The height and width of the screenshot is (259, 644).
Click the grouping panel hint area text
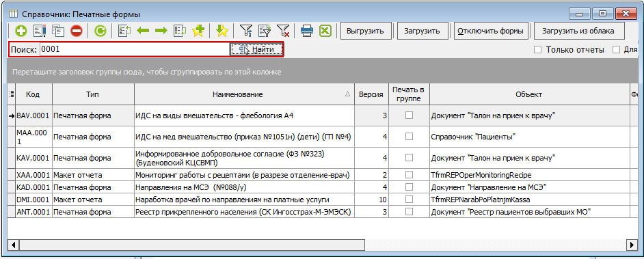tap(146, 72)
